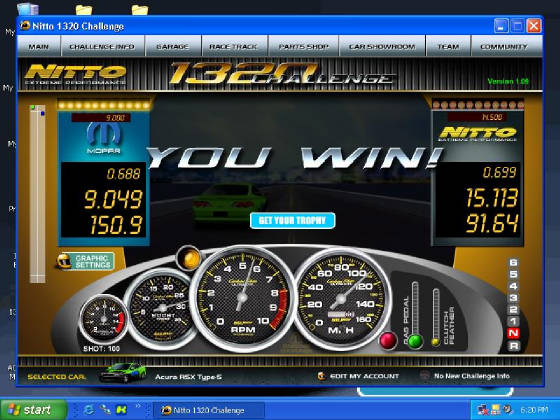Click Nitto 1320 Challenge taskbar button
This screenshot has width=560, height=420.
209,410
